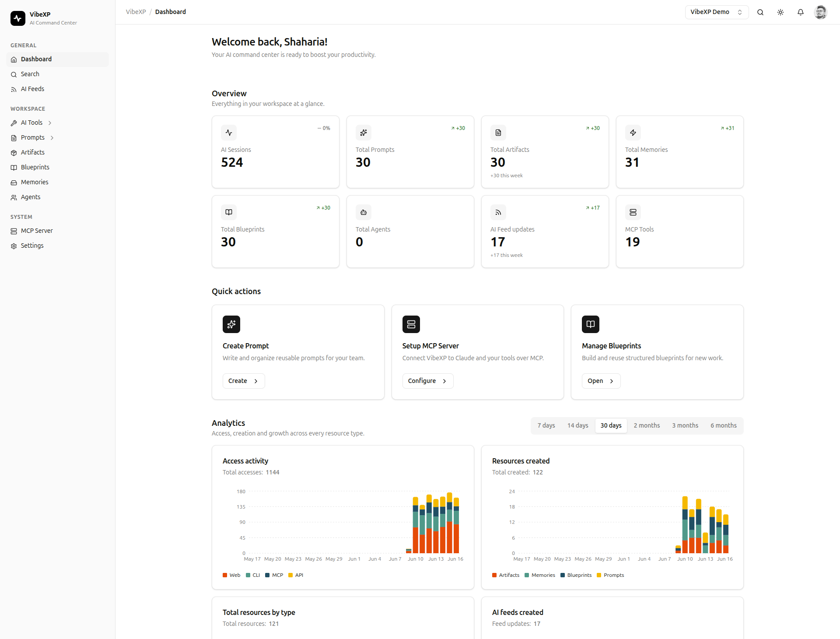The image size is (840, 639).
Task: Select the 30 days range tab
Action: click(611, 426)
